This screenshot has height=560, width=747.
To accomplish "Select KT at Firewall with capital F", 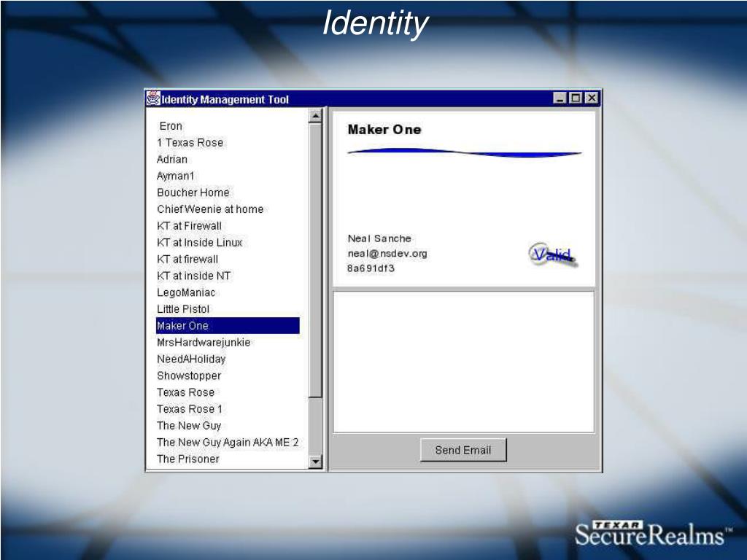I will [189, 226].
